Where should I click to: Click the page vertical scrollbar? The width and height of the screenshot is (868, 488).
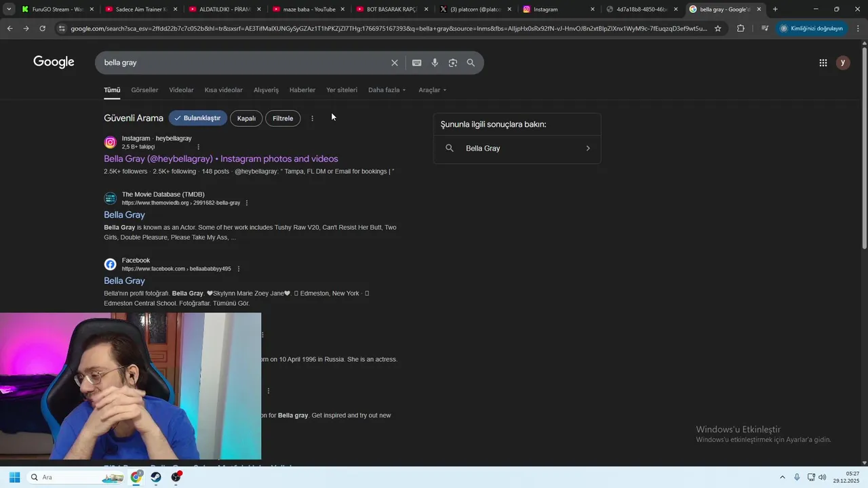[x=864, y=149]
